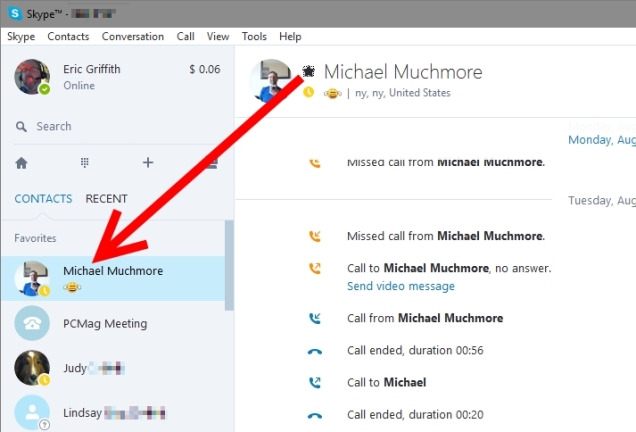Open the Online status text
The width and height of the screenshot is (636, 432).
(x=79, y=86)
